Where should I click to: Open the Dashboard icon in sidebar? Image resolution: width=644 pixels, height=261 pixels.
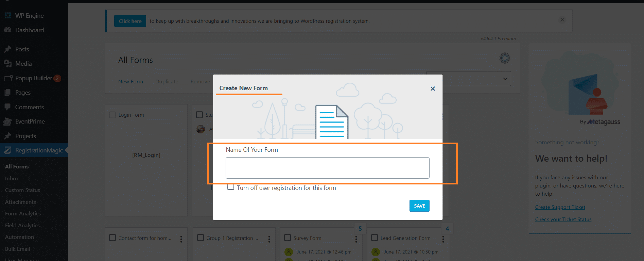tap(8, 30)
